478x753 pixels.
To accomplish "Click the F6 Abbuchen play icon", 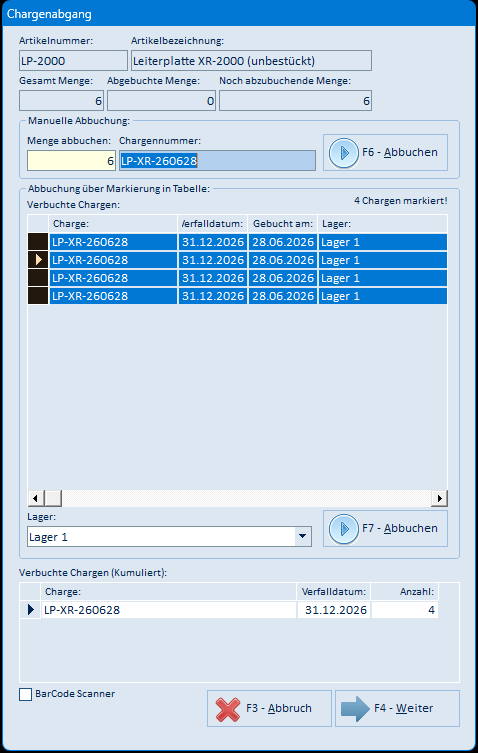I will tap(343, 153).
